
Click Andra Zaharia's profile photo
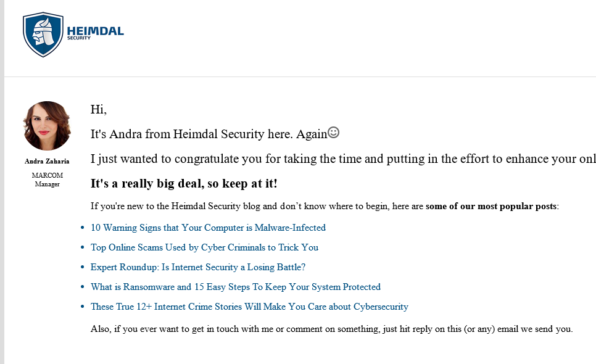[47, 126]
